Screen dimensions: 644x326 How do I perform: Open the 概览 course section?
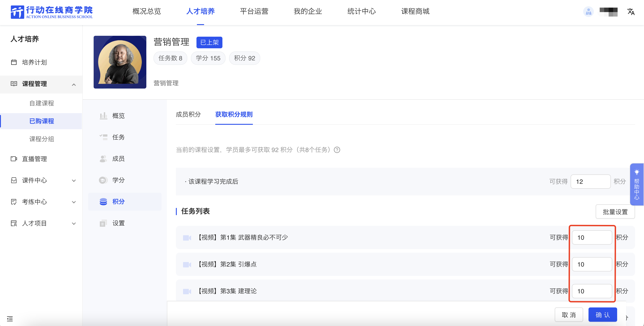tap(118, 116)
